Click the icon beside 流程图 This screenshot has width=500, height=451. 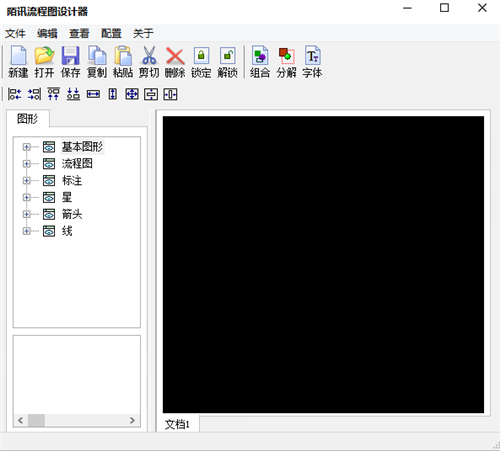click(49, 164)
